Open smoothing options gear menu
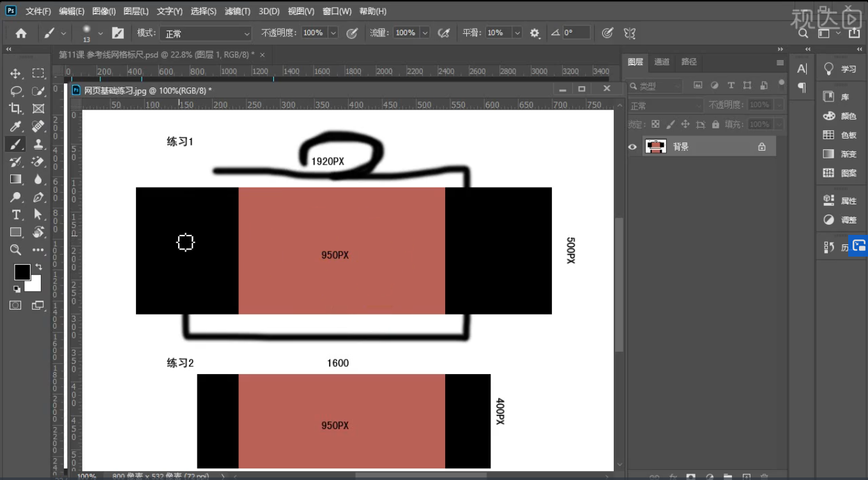The width and height of the screenshot is (868, 480). pos(535,33)
